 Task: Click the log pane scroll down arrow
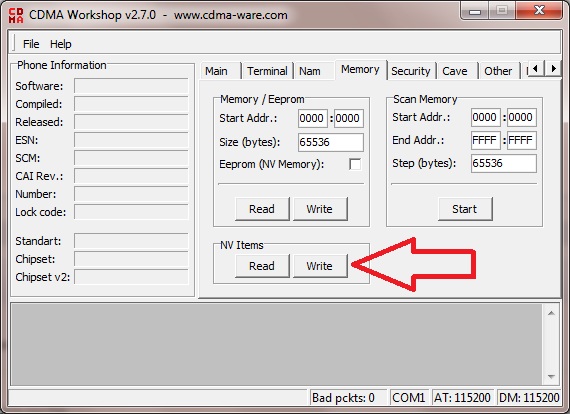551,377
